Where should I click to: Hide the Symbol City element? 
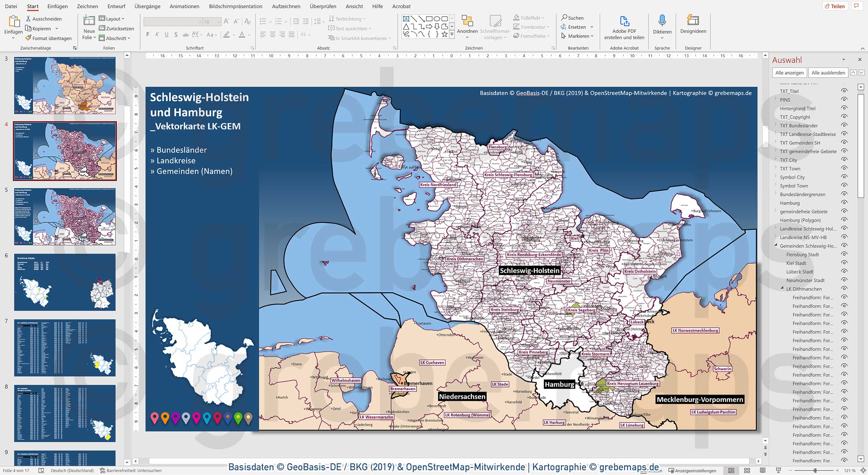click(845, 176)
